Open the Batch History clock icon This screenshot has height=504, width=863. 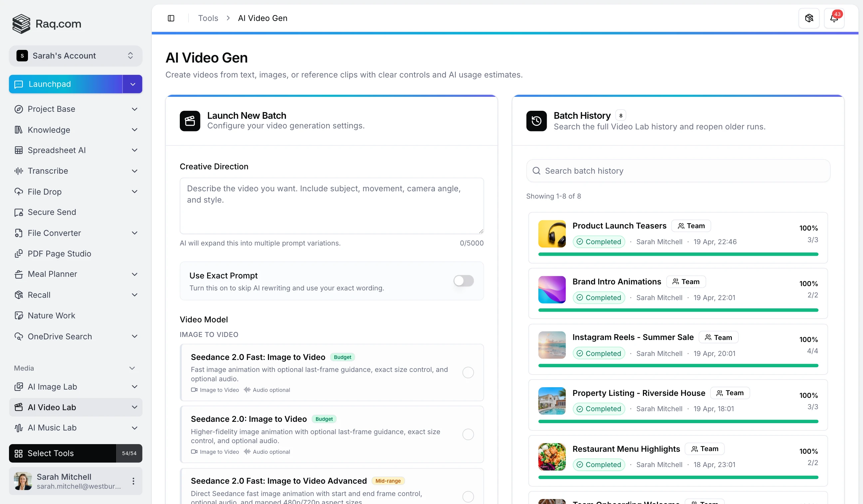click(x=536, y=121)
